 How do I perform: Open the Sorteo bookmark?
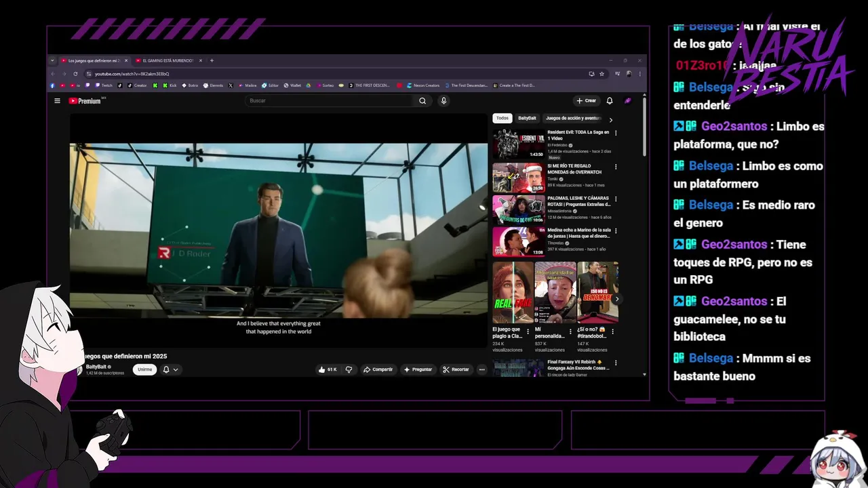[324, 85]
